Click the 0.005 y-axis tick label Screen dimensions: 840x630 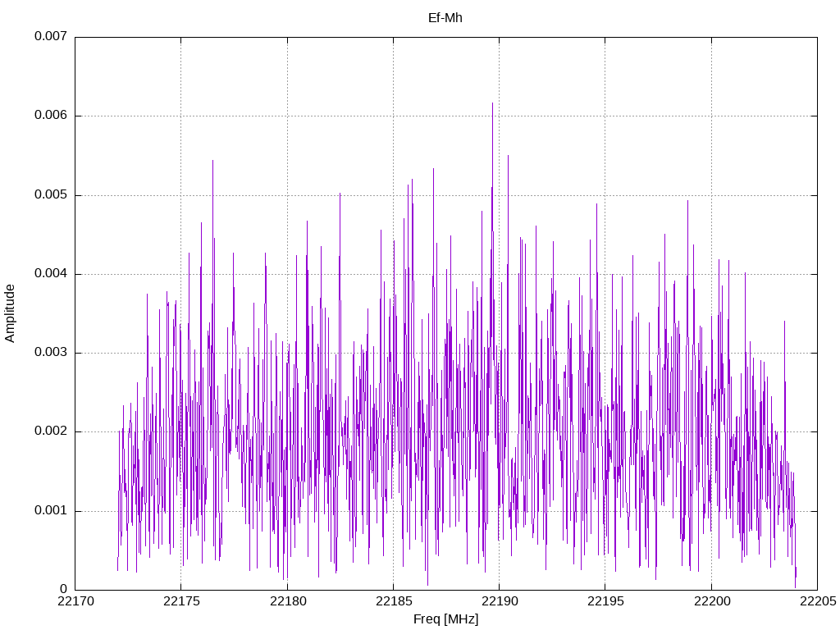pyautogui.click(x=51, y=195)
